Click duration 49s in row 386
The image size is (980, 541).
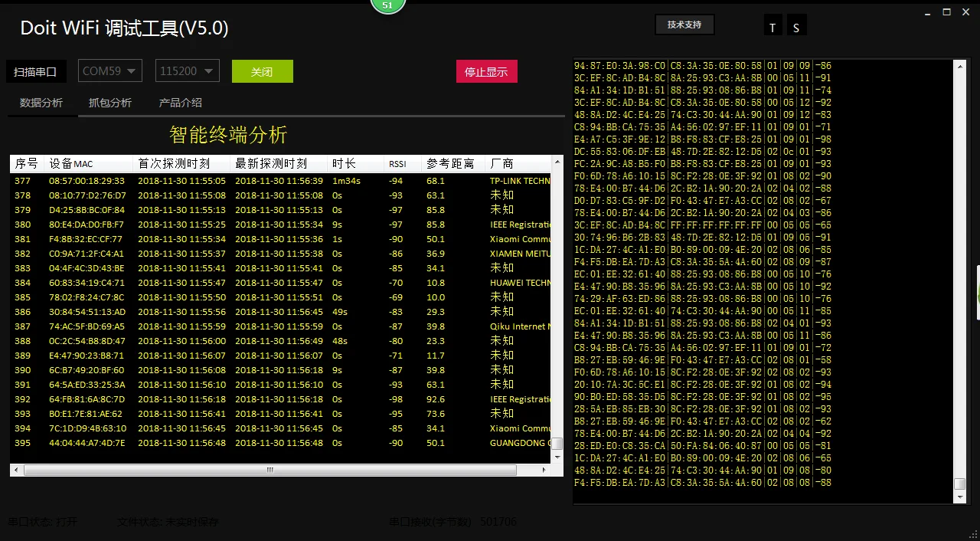[340, 312]
